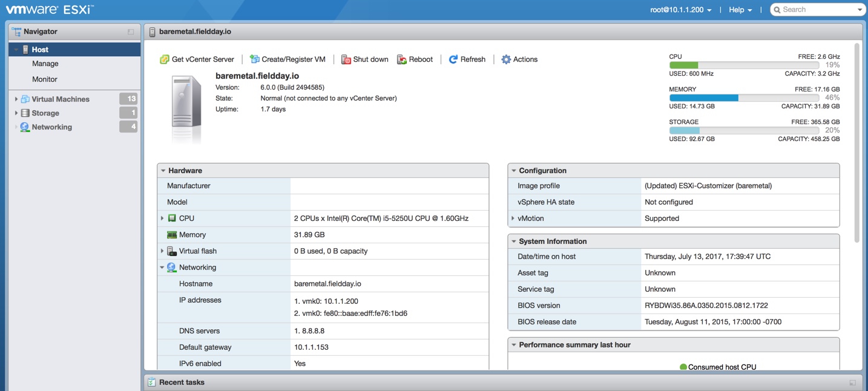Click the Storage usage bar
This screenshot has height=391, width=868.
pos(744,131)
